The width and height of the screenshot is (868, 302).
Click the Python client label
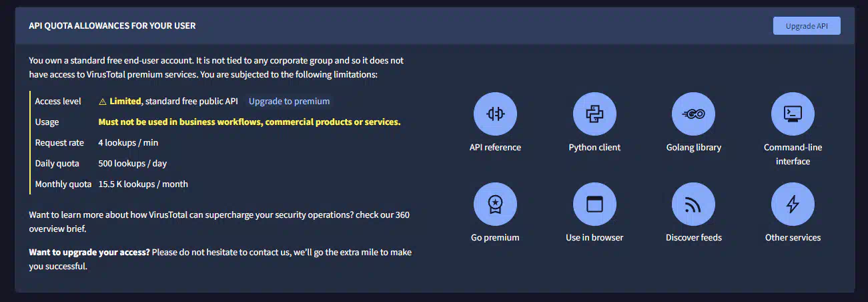(594, 147)
